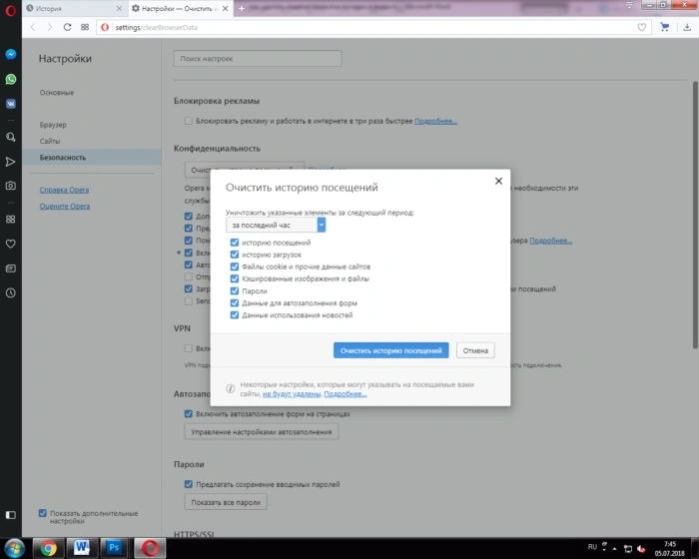
Task: Switch to the 'История' tab
Action: click(74, 8)
